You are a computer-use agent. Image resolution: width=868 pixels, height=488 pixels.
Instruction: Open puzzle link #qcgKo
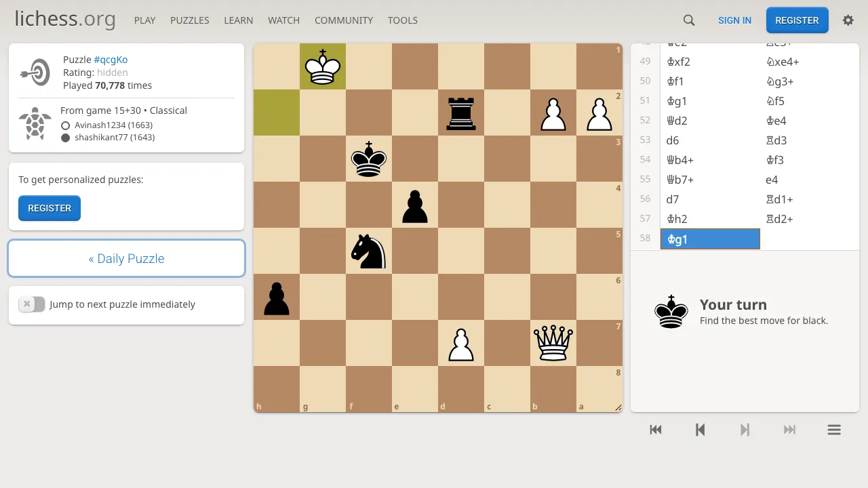[111, 60]
